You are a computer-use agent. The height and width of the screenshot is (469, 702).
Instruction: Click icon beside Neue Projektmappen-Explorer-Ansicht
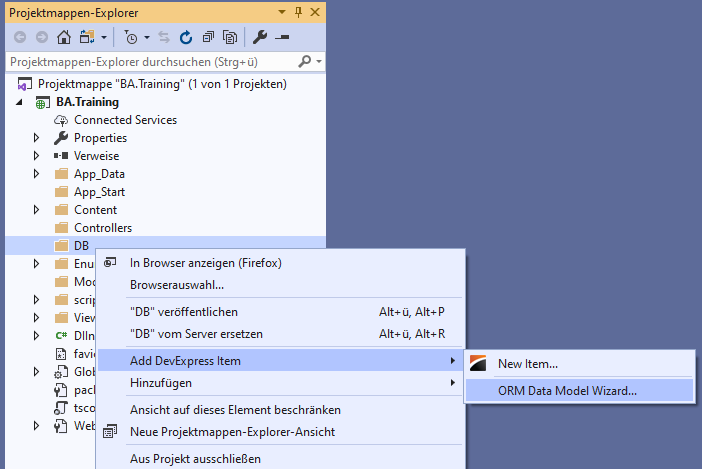point(110,432)
